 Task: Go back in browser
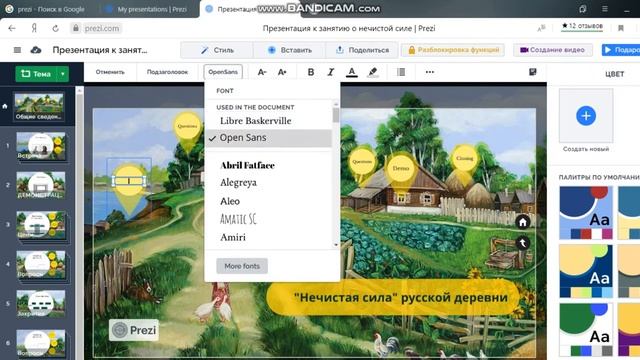[12, 28]
